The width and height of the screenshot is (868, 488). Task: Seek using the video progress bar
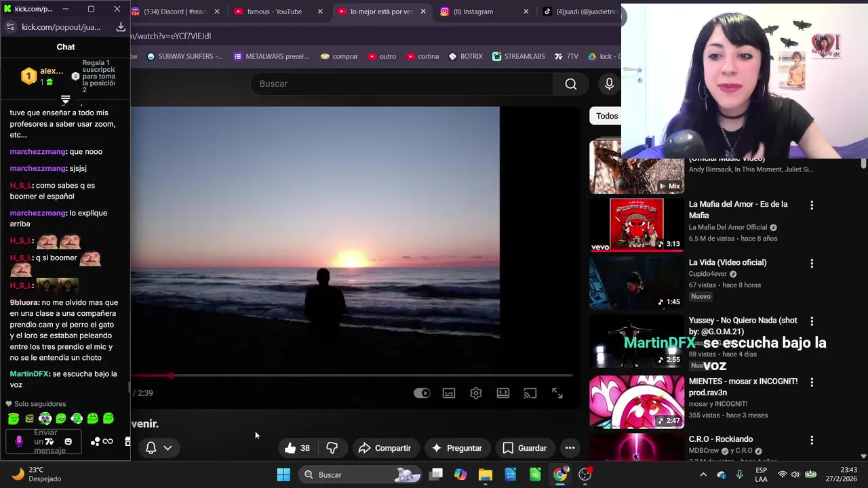coord(352,375)
